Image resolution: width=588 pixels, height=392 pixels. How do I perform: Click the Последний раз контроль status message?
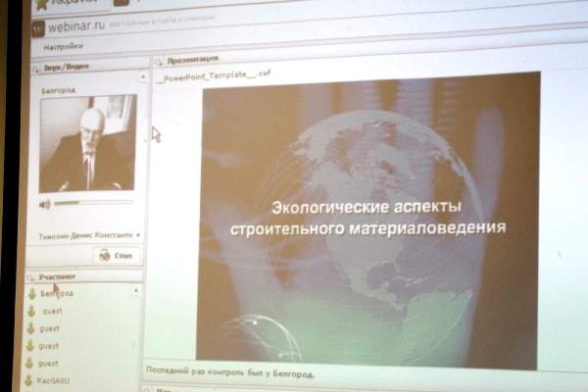coord(229,371)
